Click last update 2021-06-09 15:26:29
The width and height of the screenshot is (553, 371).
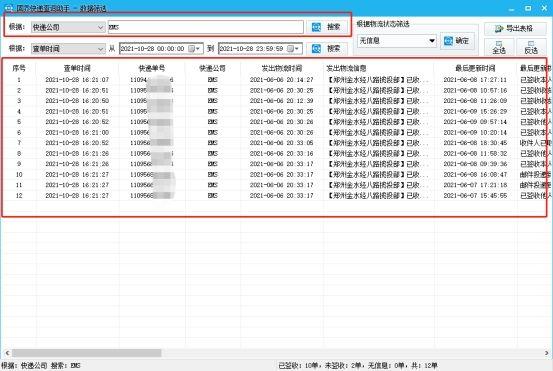[x=475, y=111]
